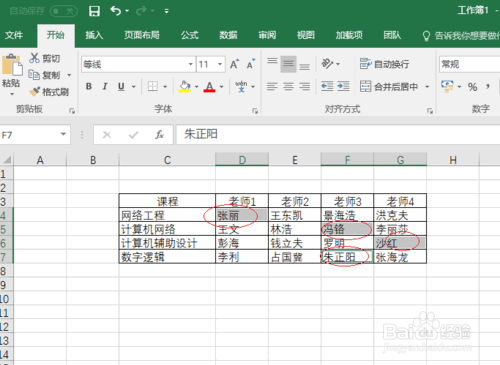Open the 文件 menu
Screen dimensions: 500x365
pyautogui.click(x=14, y=35)
